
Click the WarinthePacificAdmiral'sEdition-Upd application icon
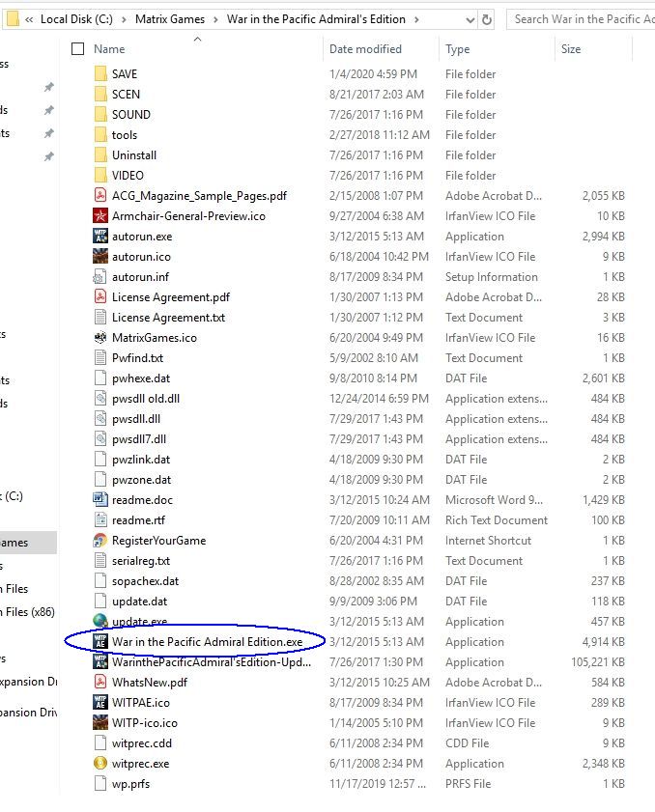pos(100,661)
